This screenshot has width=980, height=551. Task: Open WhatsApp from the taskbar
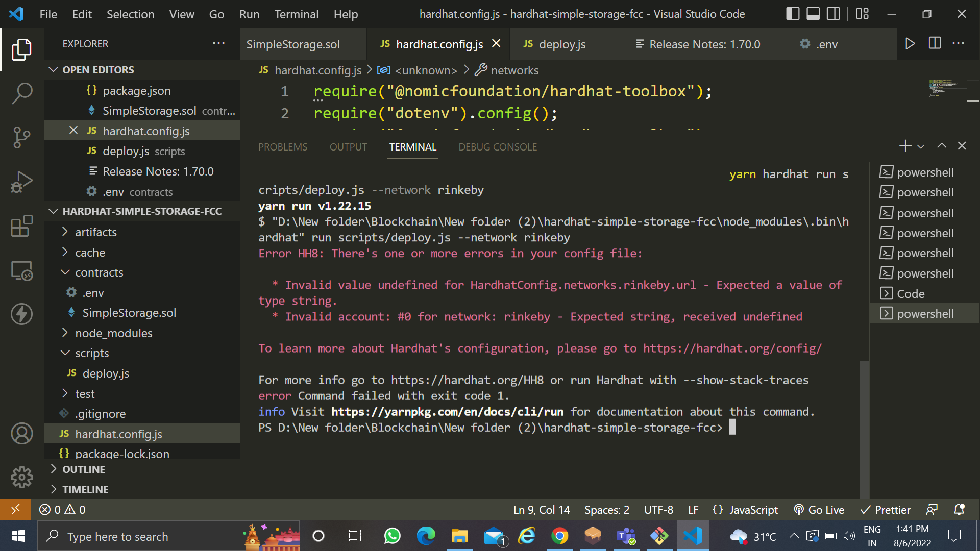(392, 536)
